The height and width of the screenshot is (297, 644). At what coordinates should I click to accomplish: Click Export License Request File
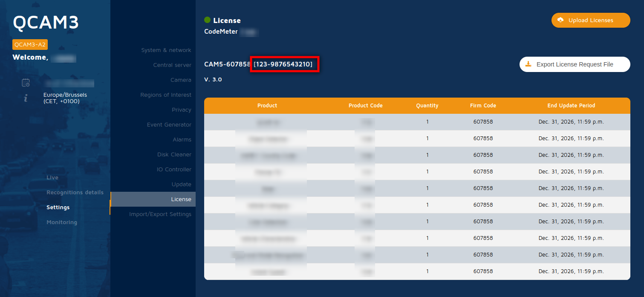[x=575, y=64]
